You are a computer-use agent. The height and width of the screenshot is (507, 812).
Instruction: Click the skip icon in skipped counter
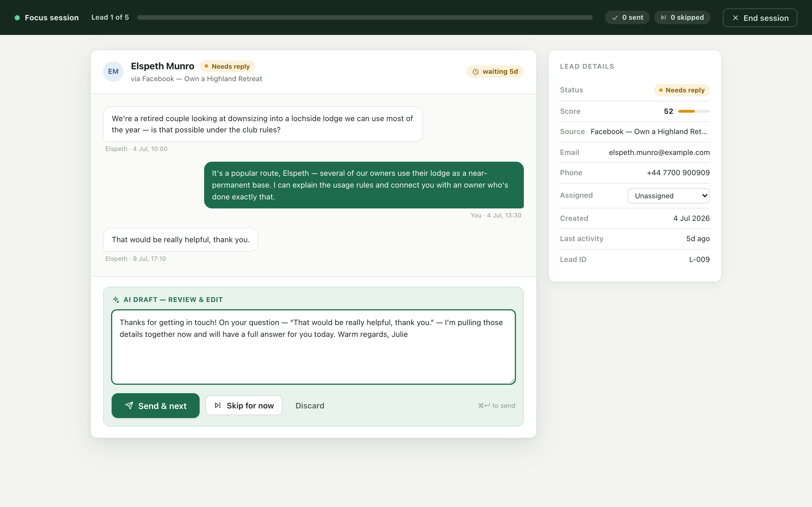[x=663, y=17]
